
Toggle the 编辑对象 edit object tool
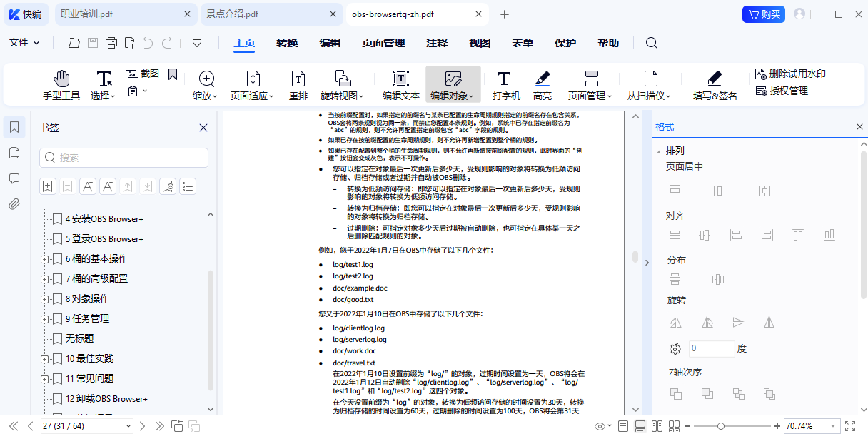(x=453, y=86)
